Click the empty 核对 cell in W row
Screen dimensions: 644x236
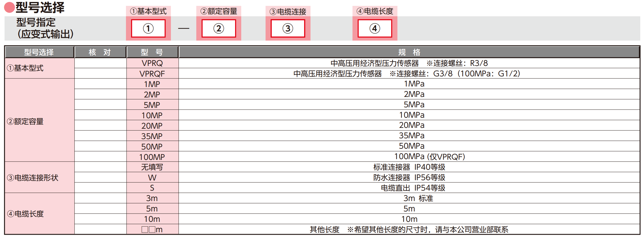pyautogui.click(x=100, y=177)
